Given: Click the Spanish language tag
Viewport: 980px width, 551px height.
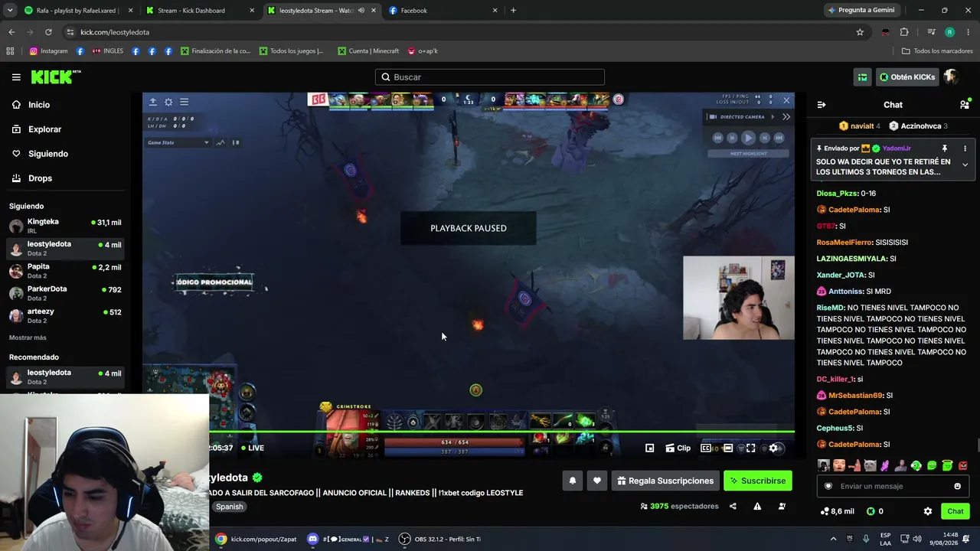Looking at the screenshot, I should click(x=229, y=507).
